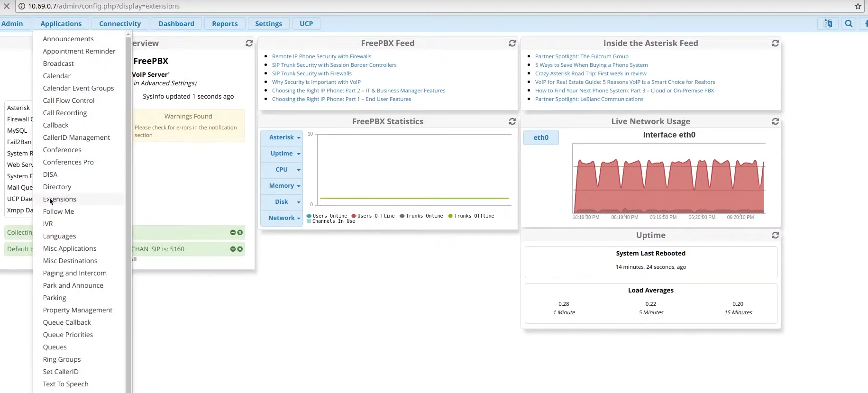Toggle the Trunks Offline legend entry
This screenshot has width=868, height=393.
471,216
